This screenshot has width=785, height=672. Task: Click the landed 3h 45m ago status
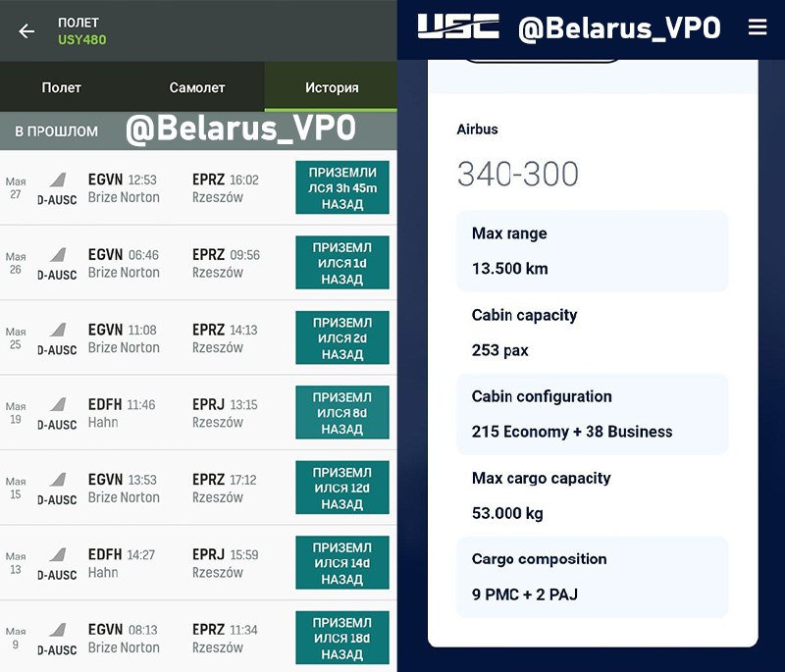tap(342, 188)
